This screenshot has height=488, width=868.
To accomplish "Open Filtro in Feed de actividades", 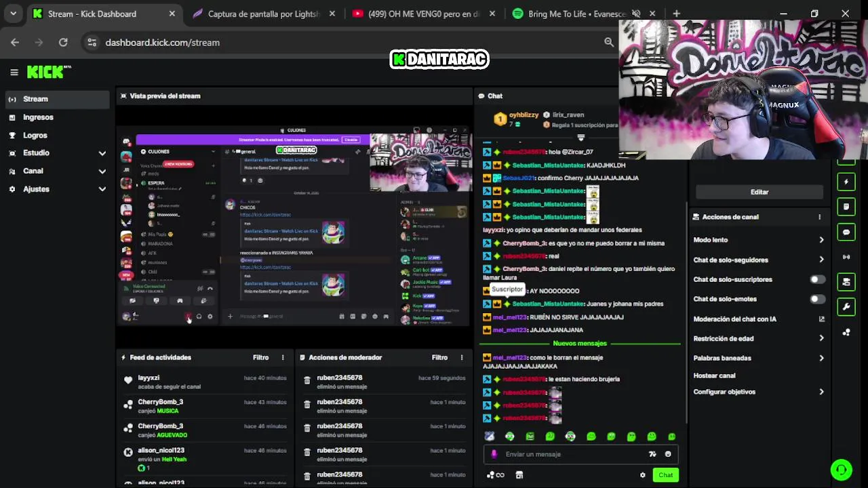I will pyautogui.click(x=260, y=357).
